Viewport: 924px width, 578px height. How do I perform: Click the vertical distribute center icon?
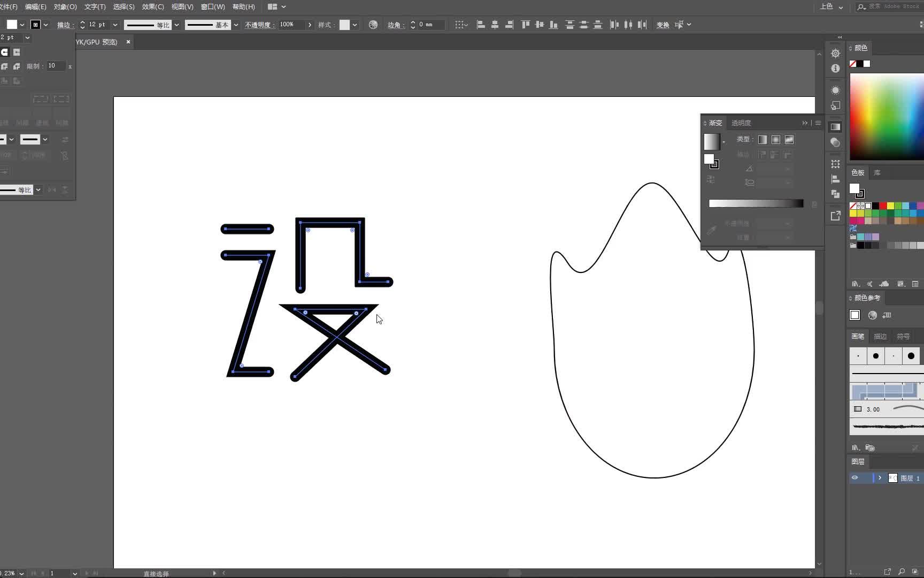tap(584, 25)
